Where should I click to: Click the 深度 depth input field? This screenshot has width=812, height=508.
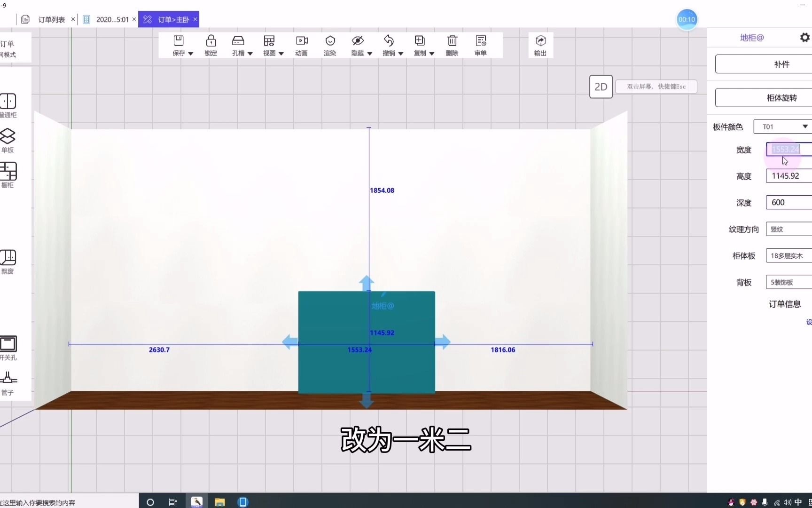click(x=789, y=202)
